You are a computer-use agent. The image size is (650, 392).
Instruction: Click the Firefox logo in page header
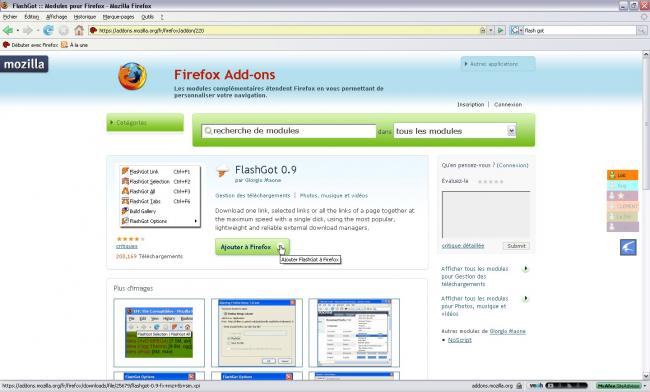[132, 76]
